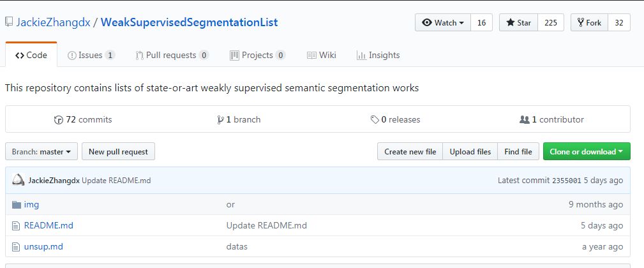View the 1 contributor list
The width and height of the screenshot is (644, 268).
pos(552,119)
